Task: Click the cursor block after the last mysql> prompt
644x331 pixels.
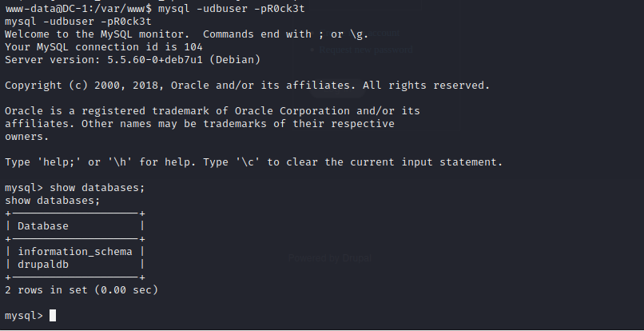Action: pyautogui.click(x=53, y=316)
